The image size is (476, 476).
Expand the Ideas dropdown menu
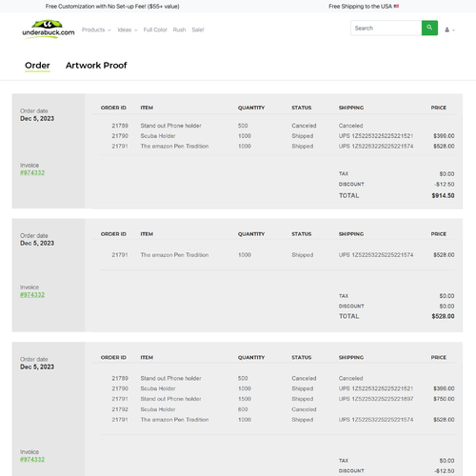pos(128,30)
